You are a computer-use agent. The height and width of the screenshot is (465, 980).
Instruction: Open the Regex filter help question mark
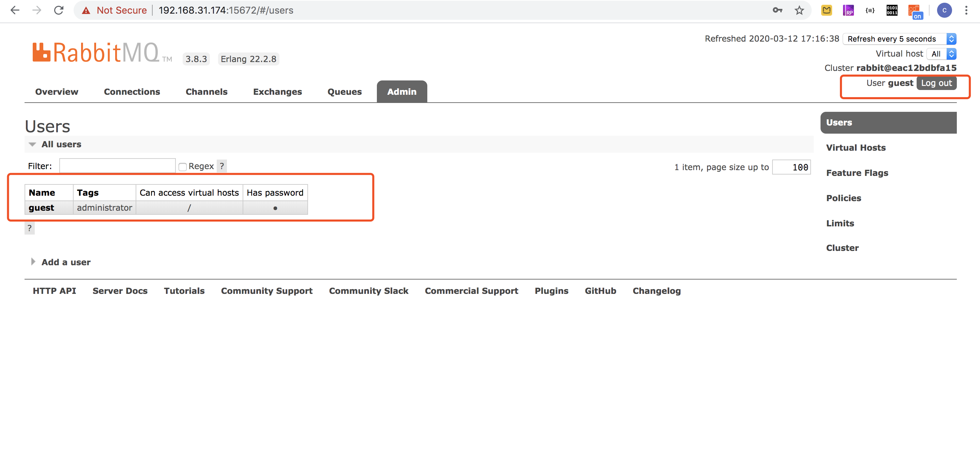[x=222, y=166]
